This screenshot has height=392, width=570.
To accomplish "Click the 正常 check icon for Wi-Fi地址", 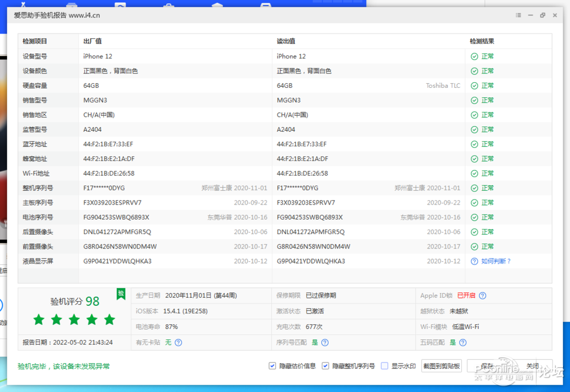I will click(475, 173).
